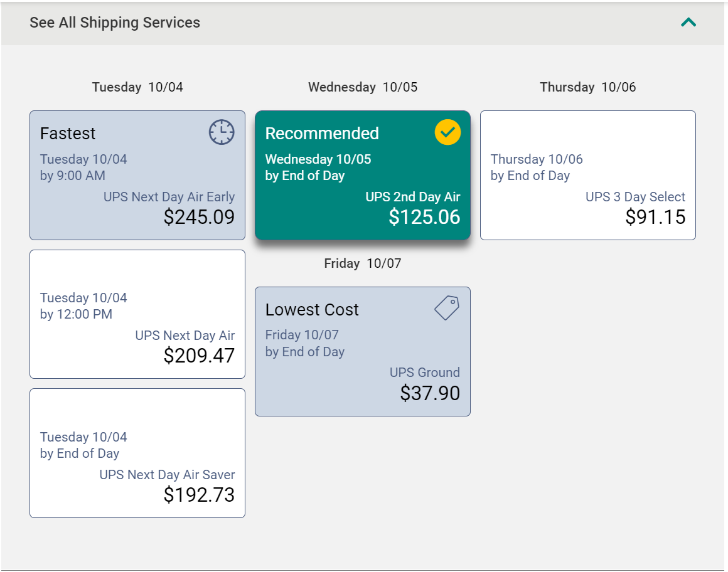Pick the UPS Ground lowest cost option
728x572 pixels.
point(363,352)
